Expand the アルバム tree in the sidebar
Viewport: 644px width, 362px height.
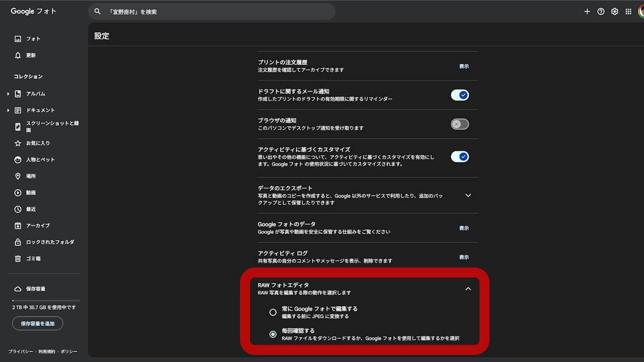point(8,94)
